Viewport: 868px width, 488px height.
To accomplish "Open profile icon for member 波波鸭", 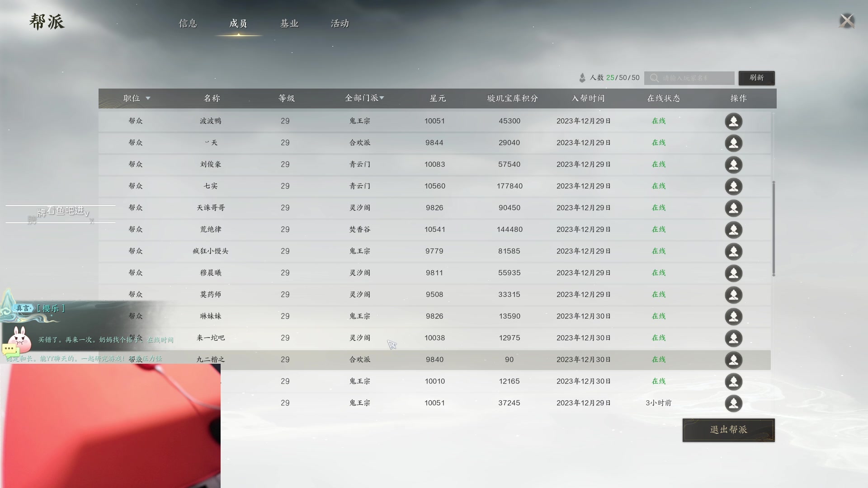I will (733, 122).
